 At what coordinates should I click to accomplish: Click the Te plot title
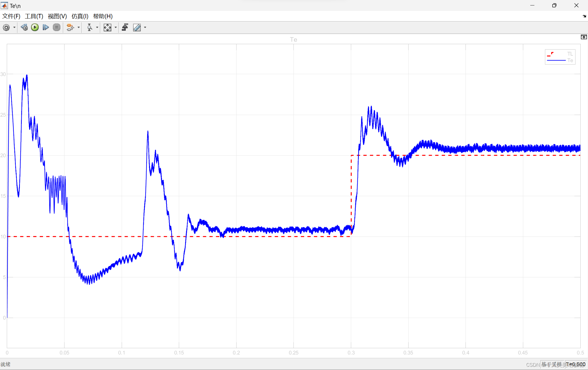pyautogui.click(x=293, y=40)
